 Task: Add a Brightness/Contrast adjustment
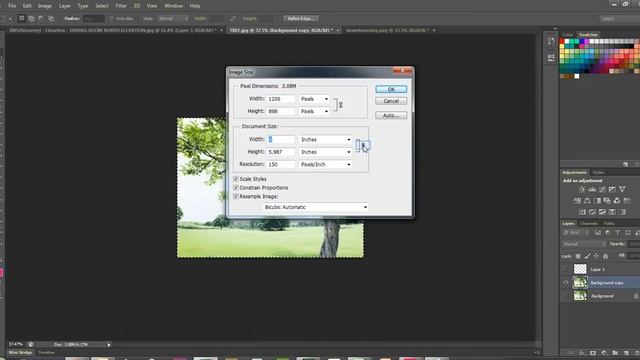point(582,189)
